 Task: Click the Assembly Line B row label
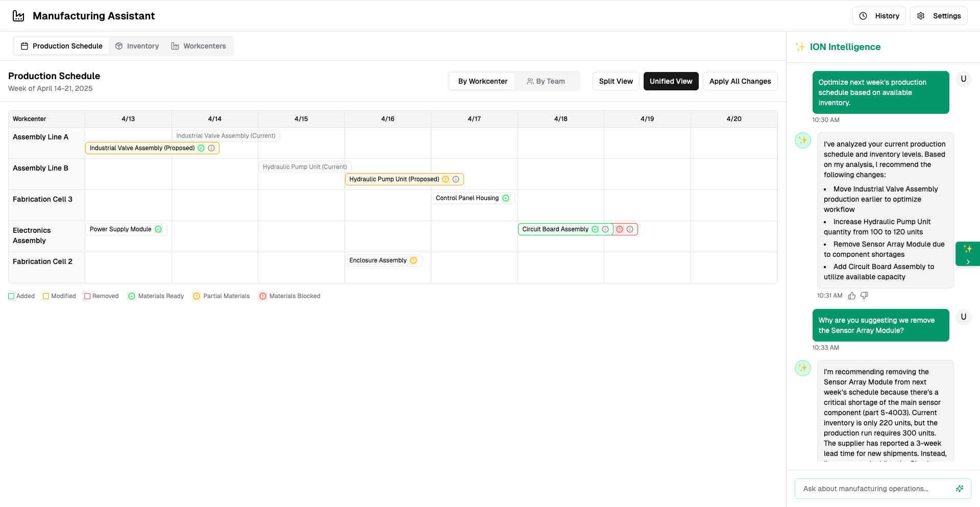pyautogui.click(x=40, y=168)
